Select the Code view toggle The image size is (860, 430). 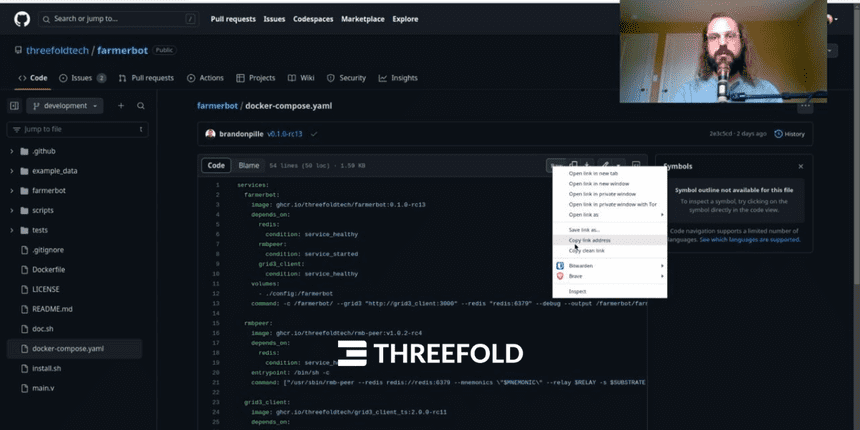pos(216,166)
